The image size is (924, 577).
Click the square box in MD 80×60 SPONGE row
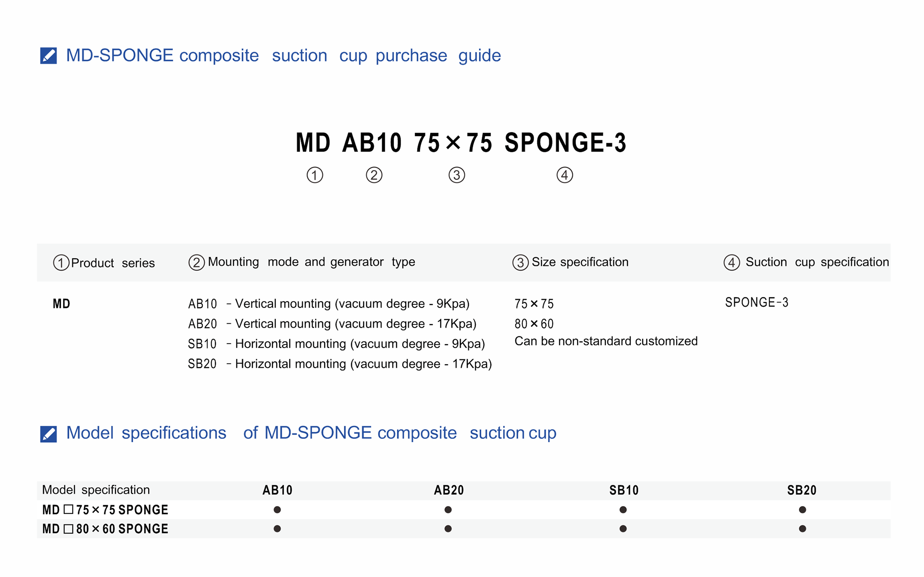pos(68,529)
